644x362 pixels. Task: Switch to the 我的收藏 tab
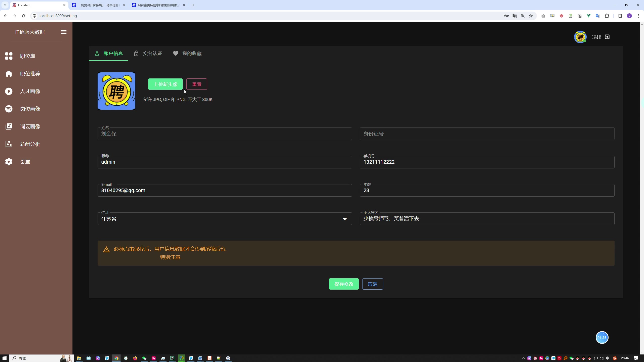[187, 54]
